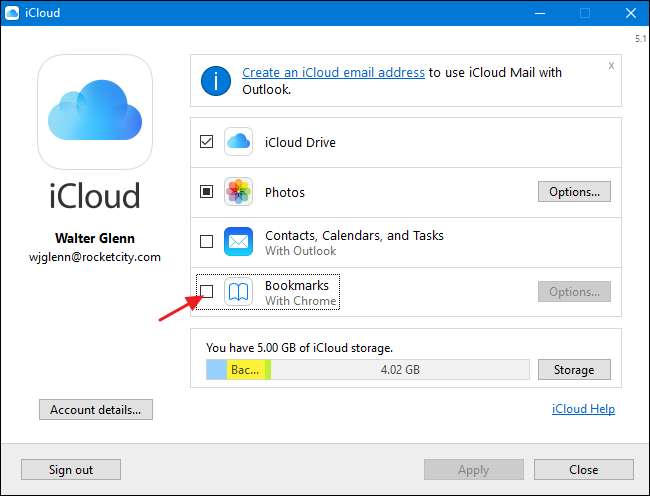Click the With Outlook subtitle
This screenshot has width=650, height=496.
click(301, 251)
